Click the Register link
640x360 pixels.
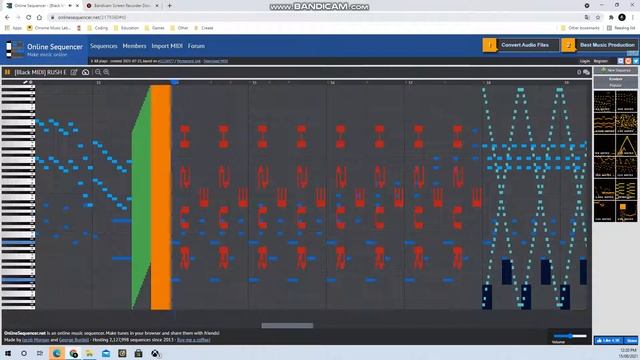(600, 61)
